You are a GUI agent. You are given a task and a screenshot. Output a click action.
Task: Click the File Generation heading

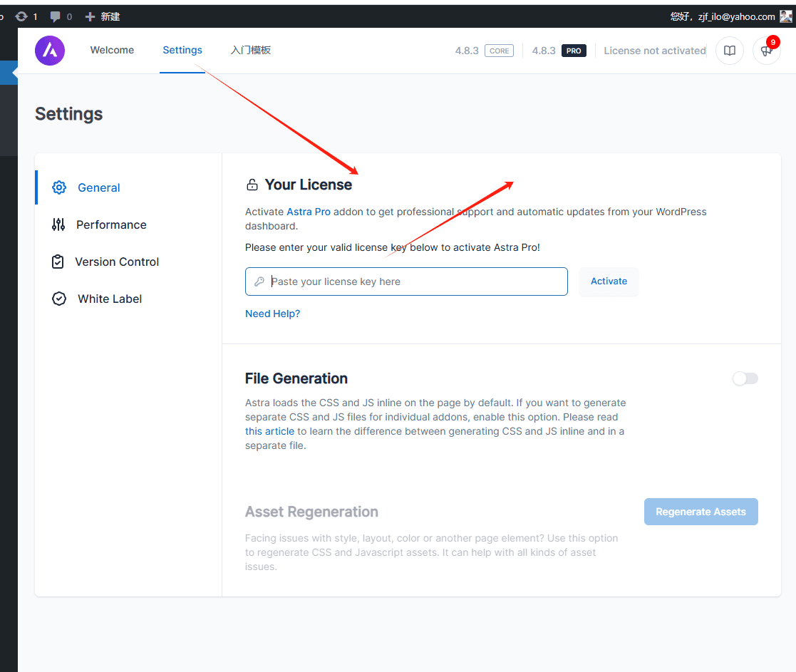[296, 378]
